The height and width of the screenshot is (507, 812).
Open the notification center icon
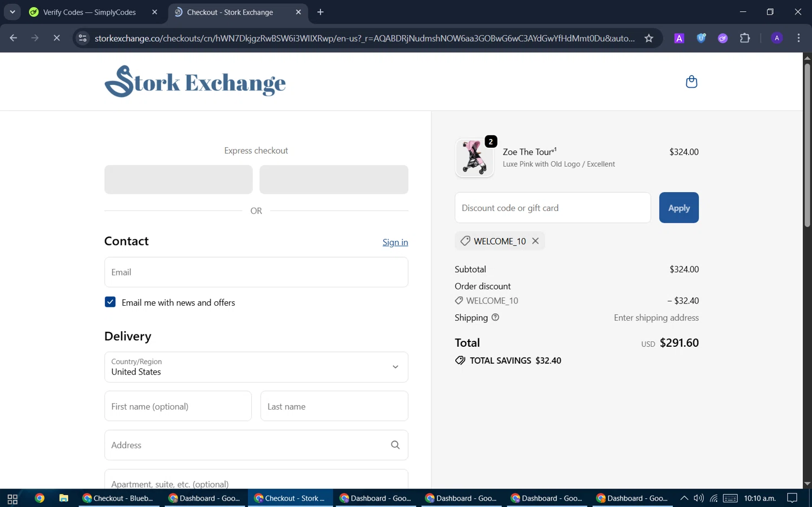[792, 498]
